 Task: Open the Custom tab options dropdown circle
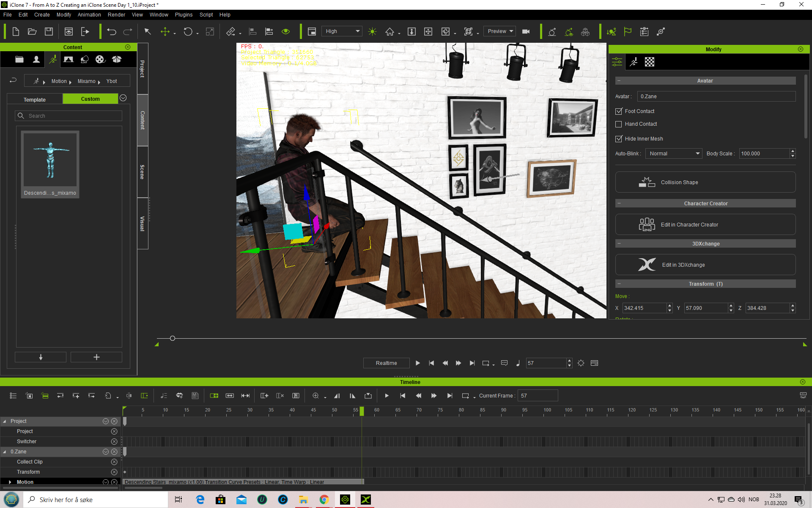[x=123, y=98]
